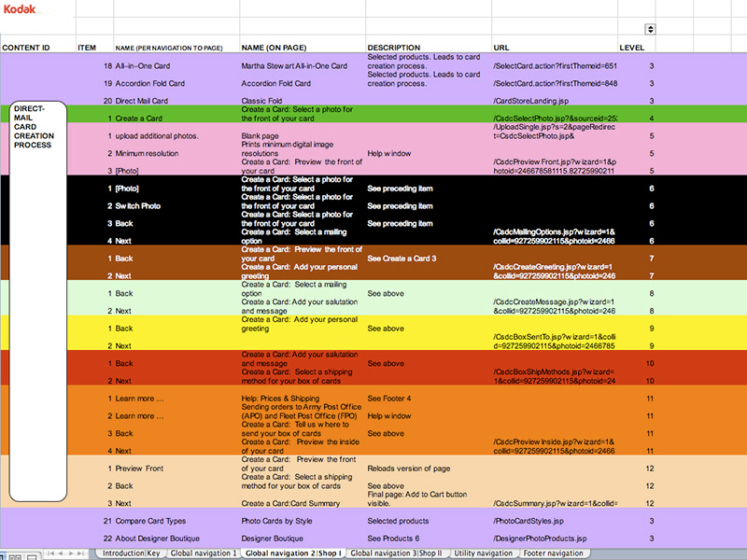Click the LEVEL column header
747x560 pixels.
pyautogui.click(x=632, y=48)
